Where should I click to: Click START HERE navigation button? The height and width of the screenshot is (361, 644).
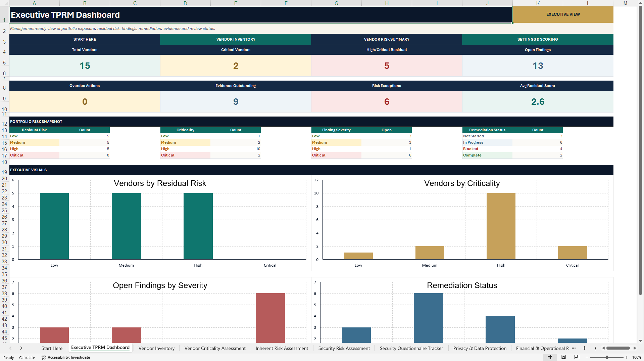pyautogui.click(x=85, y=39)
